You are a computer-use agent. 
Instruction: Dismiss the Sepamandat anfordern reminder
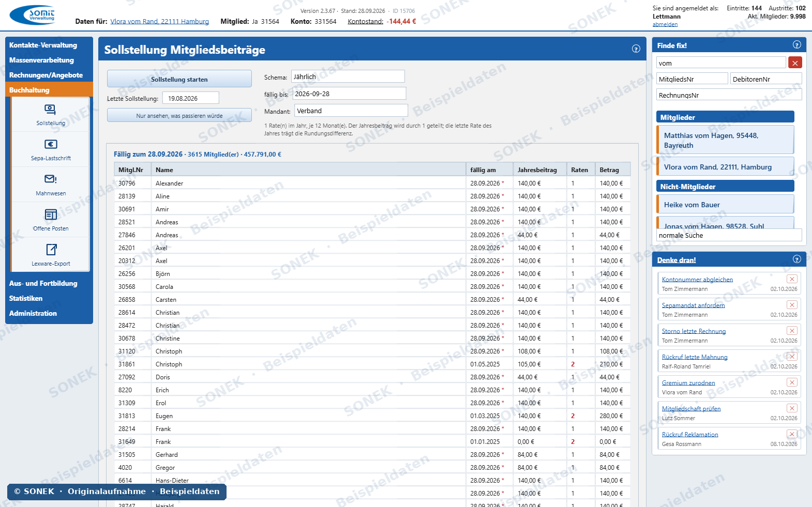(792, 305)
